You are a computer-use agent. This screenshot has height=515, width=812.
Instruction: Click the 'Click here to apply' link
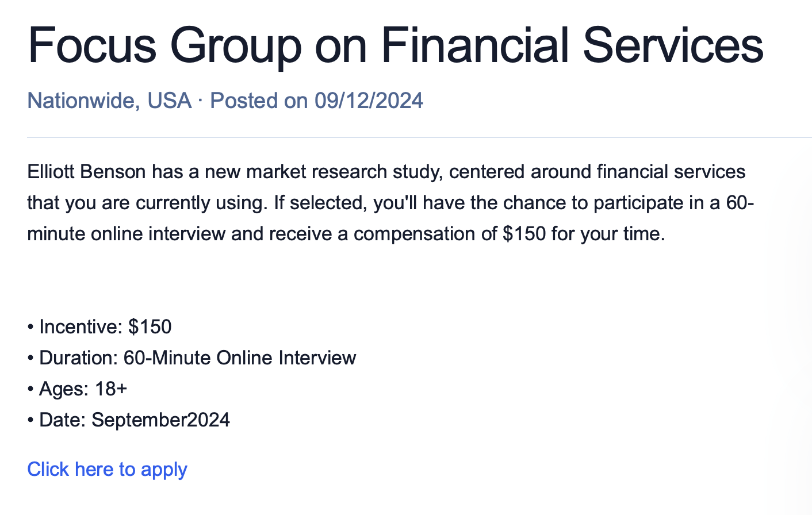(108, 470)
